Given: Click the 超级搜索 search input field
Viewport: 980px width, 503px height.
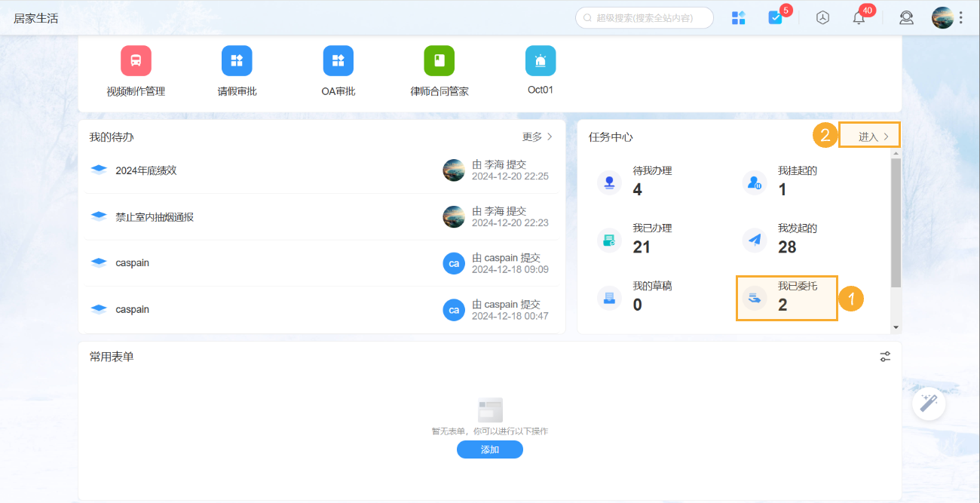Looking at the screenshot, I should 648,18.
